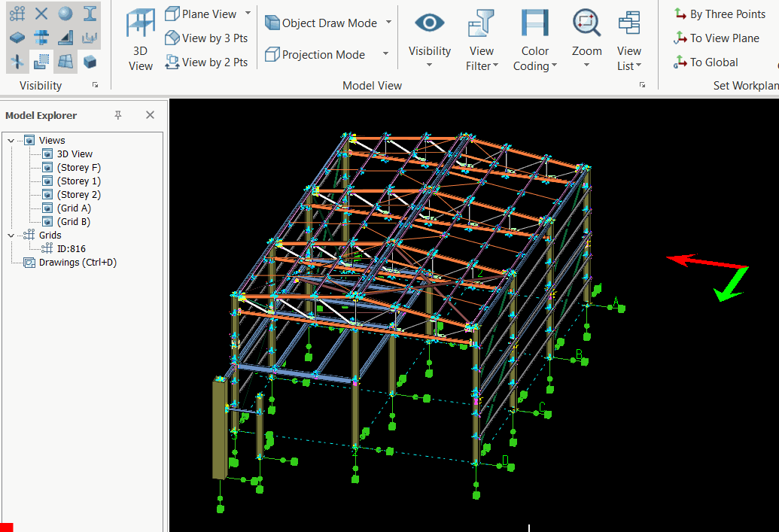Toggle I-beam section visibility icon

(90, 14)
